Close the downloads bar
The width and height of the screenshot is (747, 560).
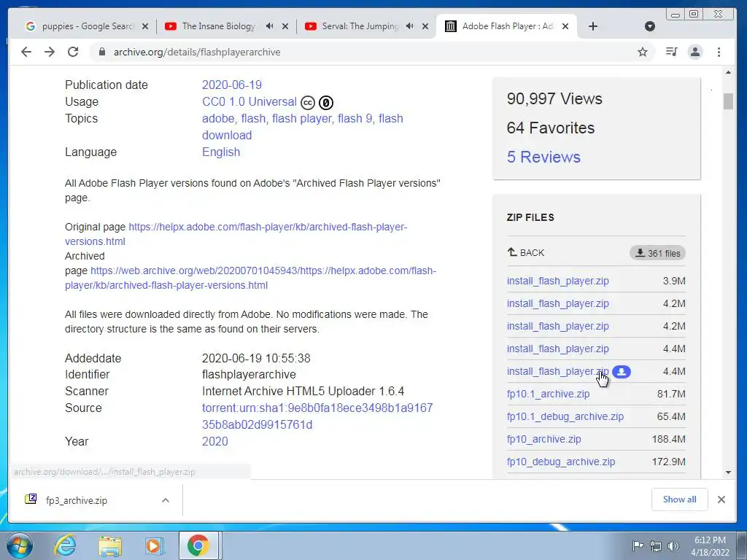click(x=721, y=499)
